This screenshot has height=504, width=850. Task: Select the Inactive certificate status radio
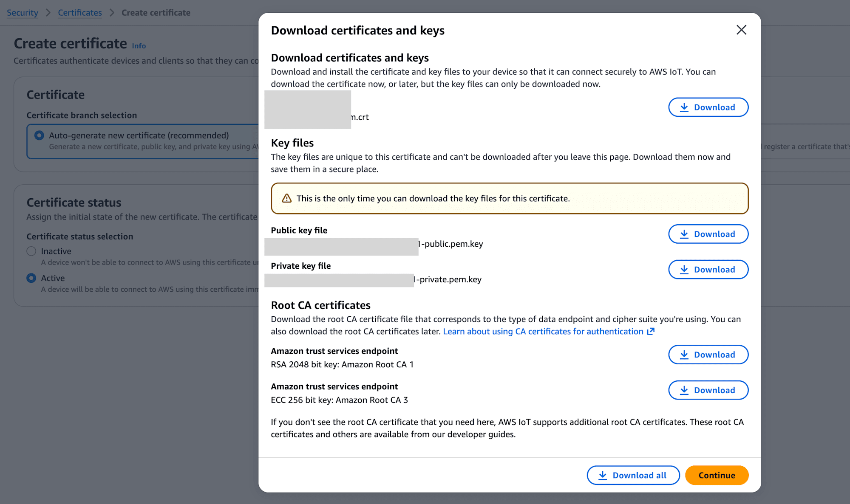pos(31,251)
